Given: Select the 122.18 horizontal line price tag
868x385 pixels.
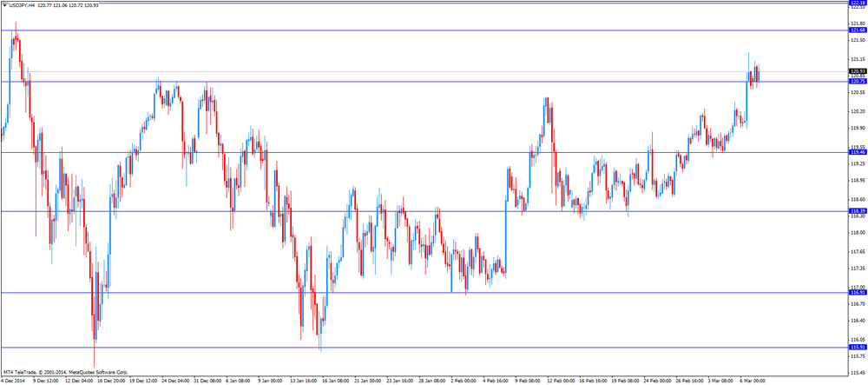Looking at the screenshot, I should pyautogui.click(x=857, y=3).
